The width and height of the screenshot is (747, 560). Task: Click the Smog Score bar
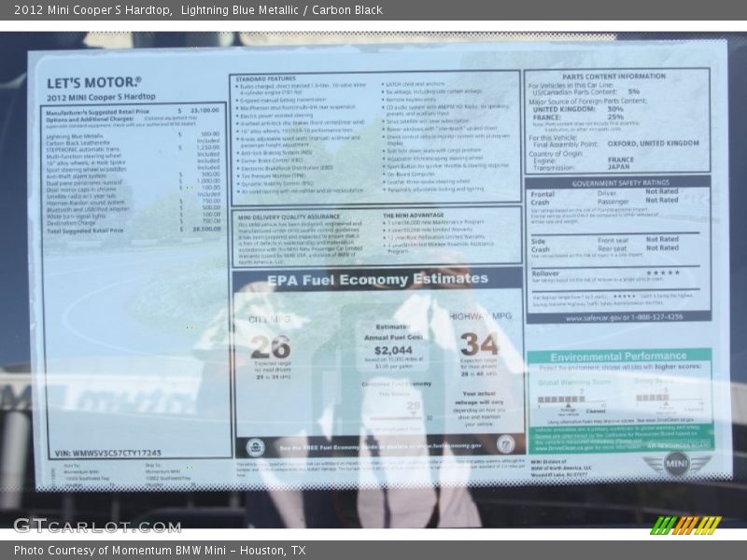pyautogui.click(x=653, y=398)
